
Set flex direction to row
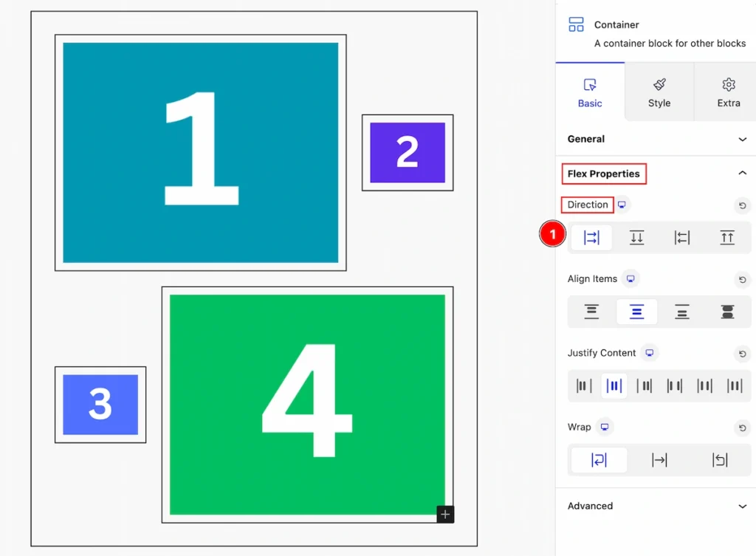pyautogui.click(x=591, y=238)
